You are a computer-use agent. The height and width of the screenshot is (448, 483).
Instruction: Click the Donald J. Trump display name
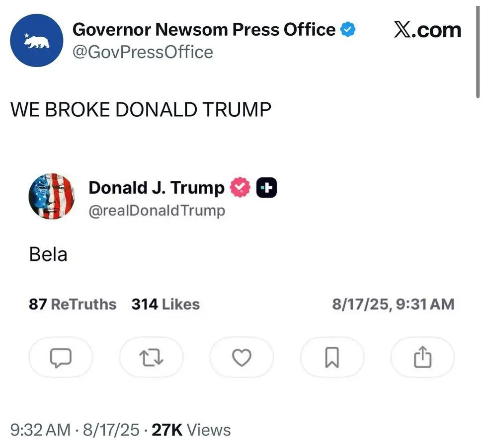(x=157, y=188)
